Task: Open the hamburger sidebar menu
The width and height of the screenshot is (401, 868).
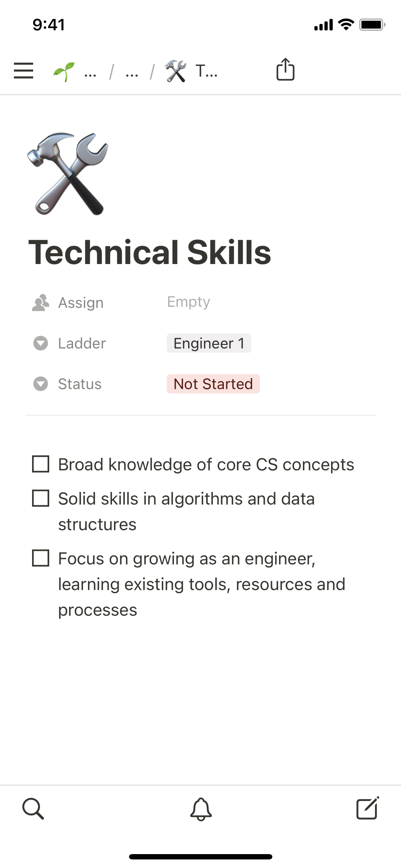Action: (24, 71)
